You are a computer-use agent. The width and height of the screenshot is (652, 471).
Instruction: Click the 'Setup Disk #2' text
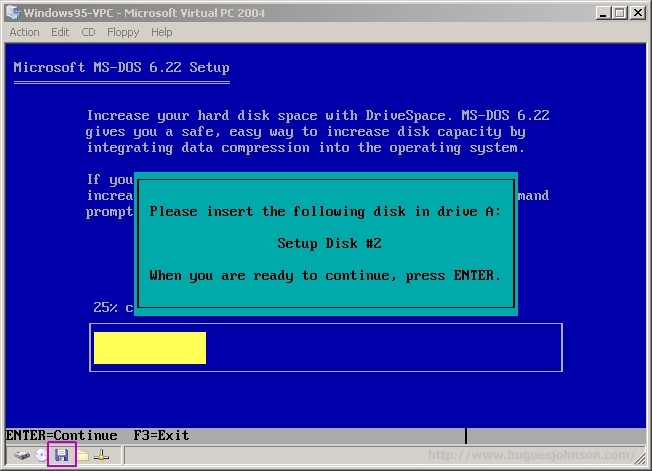(329, 243)
